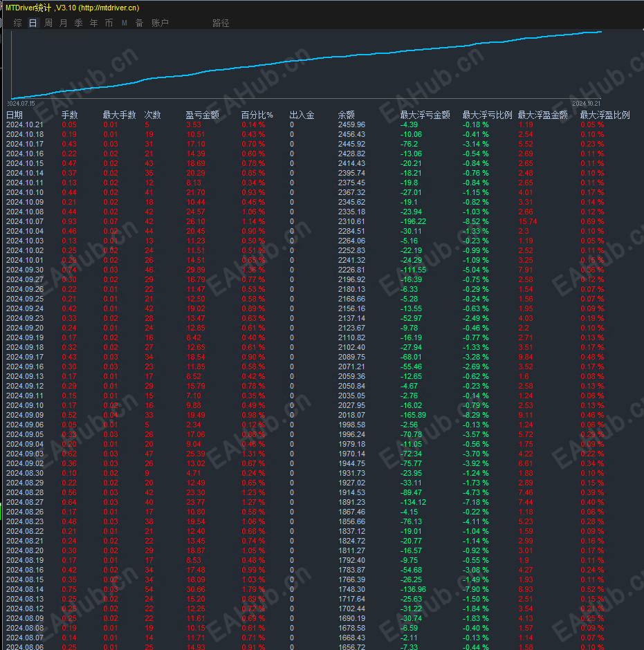Screen dimensions: 644x650
Task: Click balance 1856.66 on 2024.08.23
Action: pyautogui.click(x=351, y=521)
